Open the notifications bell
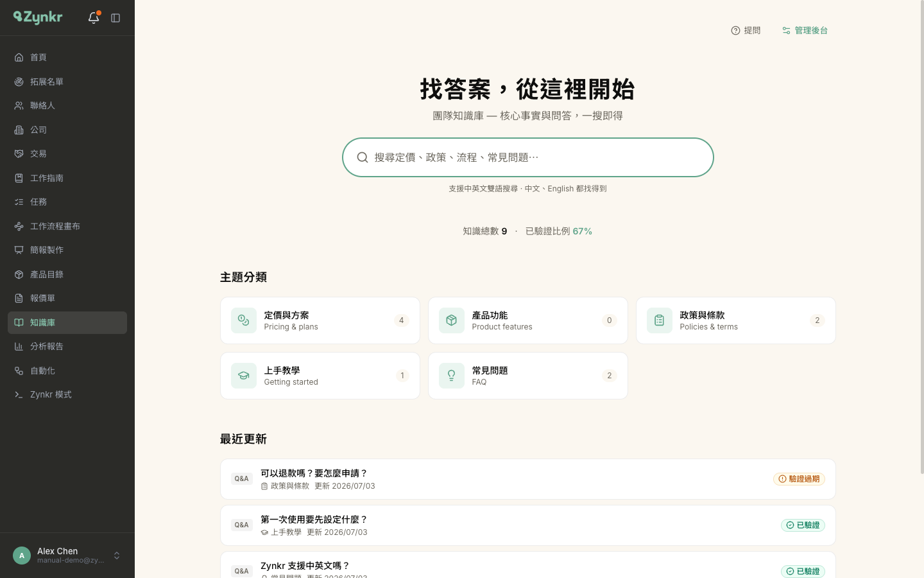 94,18
